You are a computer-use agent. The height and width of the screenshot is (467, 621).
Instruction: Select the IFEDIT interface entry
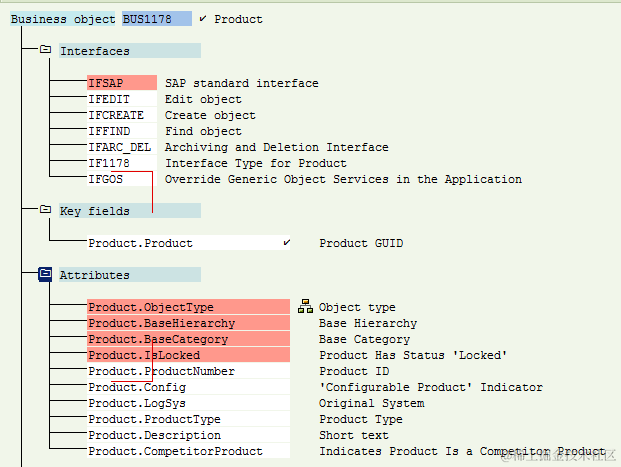click(x=122, y=99)
